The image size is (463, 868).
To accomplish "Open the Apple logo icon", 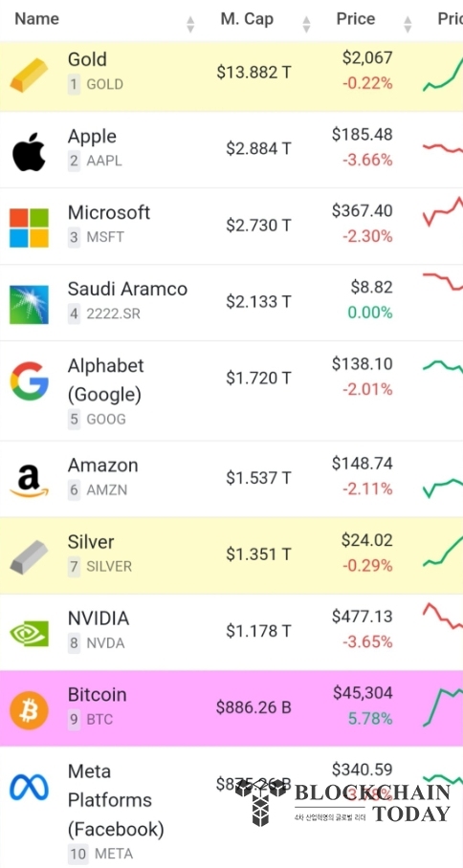I will tap(29, 152).
